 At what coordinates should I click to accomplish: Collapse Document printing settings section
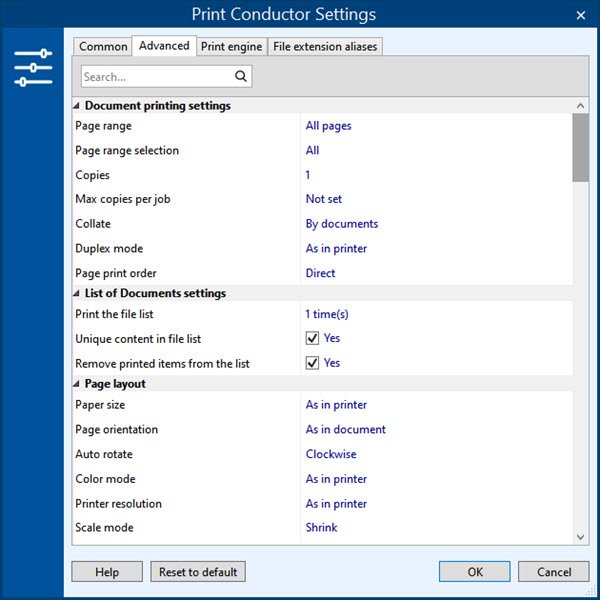click(x=76, y=106)
